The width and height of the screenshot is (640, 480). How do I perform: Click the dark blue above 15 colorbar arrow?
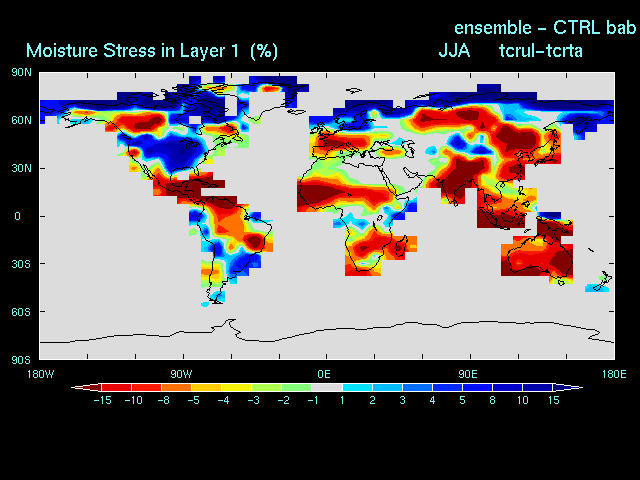tap(568, 387)
